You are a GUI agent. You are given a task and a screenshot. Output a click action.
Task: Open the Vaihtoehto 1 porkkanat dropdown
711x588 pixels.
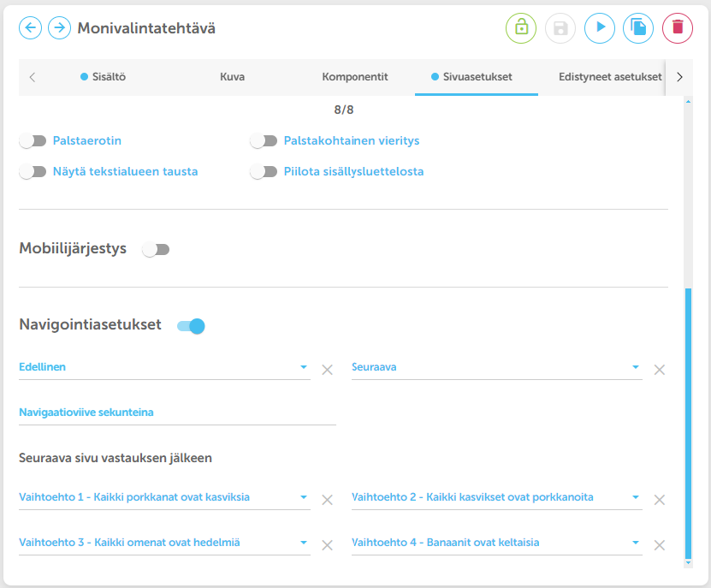coord(164,498)
